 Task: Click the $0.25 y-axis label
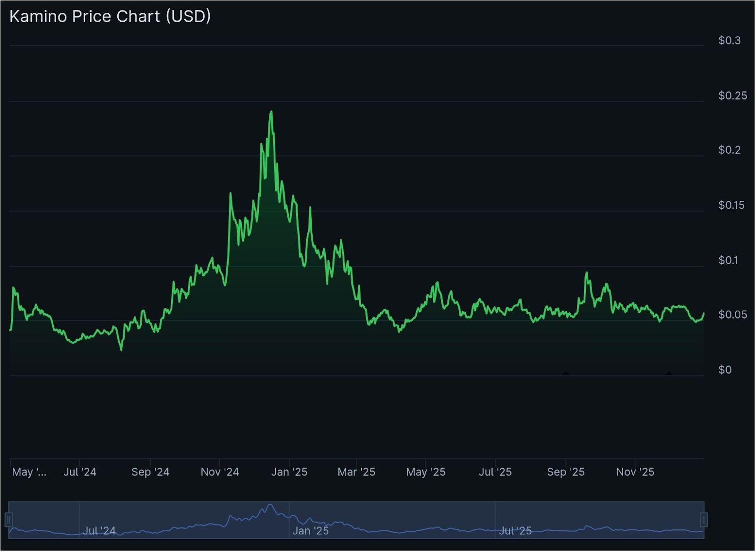point(733,96)
